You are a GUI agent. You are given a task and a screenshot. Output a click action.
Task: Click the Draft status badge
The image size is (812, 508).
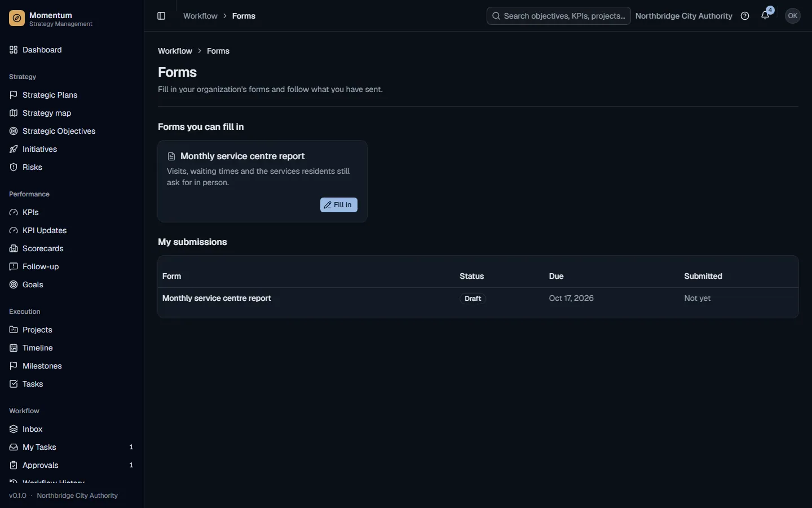[473, 299]
